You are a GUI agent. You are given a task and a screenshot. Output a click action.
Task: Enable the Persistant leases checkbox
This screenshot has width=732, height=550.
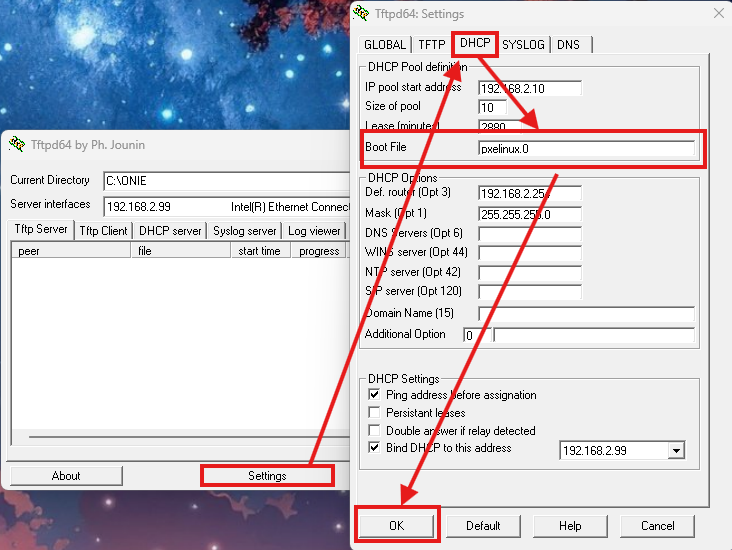tap(375, 413)
